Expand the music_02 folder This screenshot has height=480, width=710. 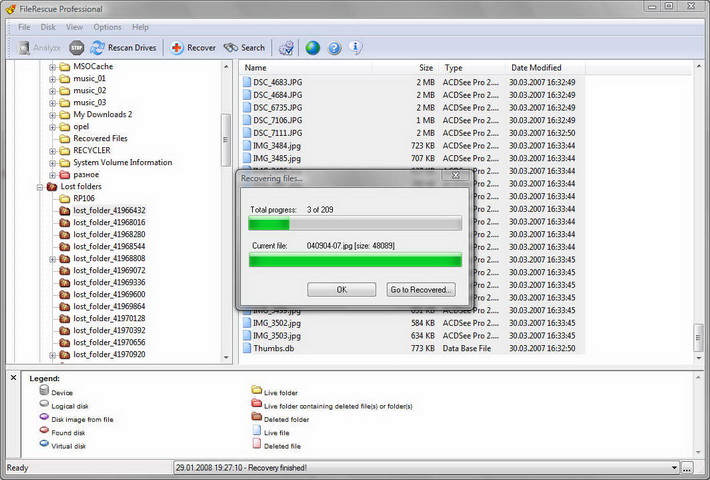point(53,91)
